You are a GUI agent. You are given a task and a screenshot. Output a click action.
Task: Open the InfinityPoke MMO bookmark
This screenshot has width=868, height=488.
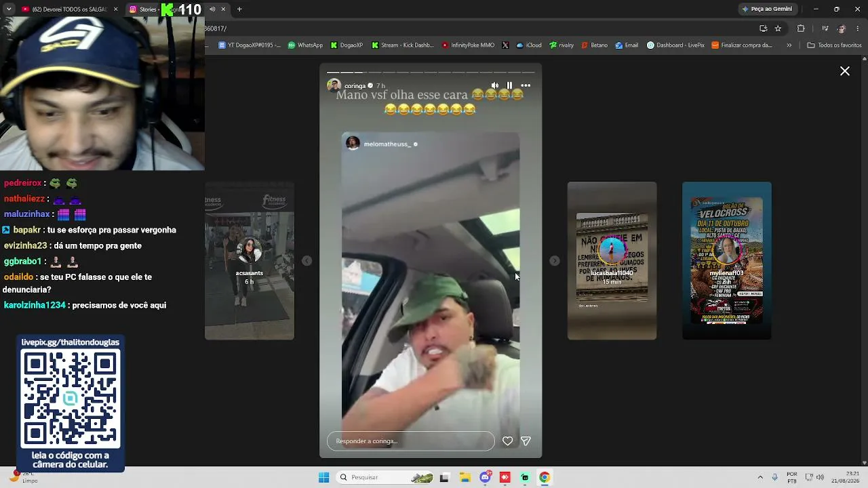[468, 45]
